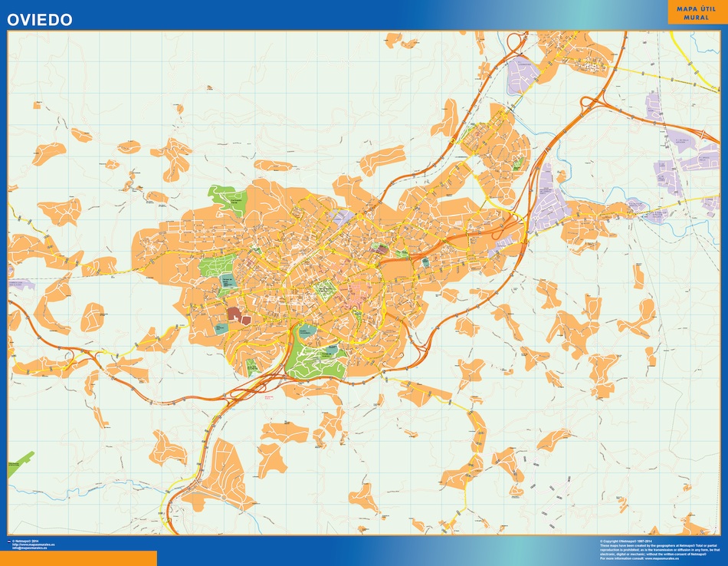This screenshot has height=566, width=728.
Task: Click the central green city park
Action: pyautogui.click(x=326, y=290)
